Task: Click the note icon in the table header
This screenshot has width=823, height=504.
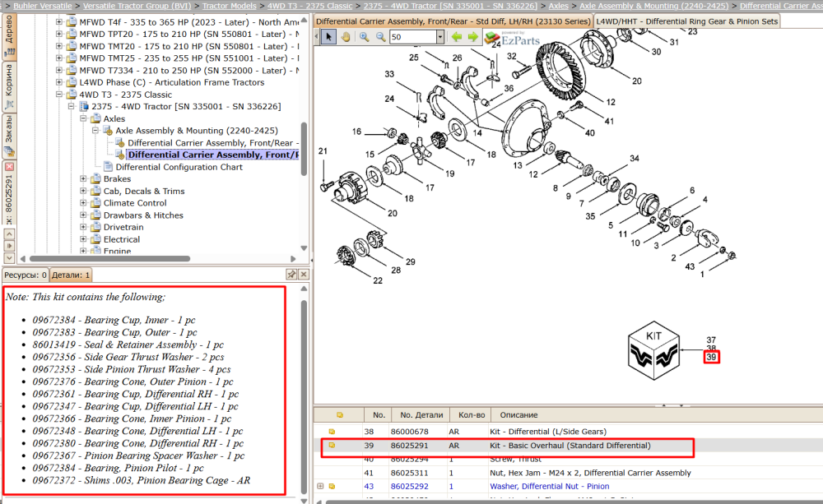Action: click(340, 415)
